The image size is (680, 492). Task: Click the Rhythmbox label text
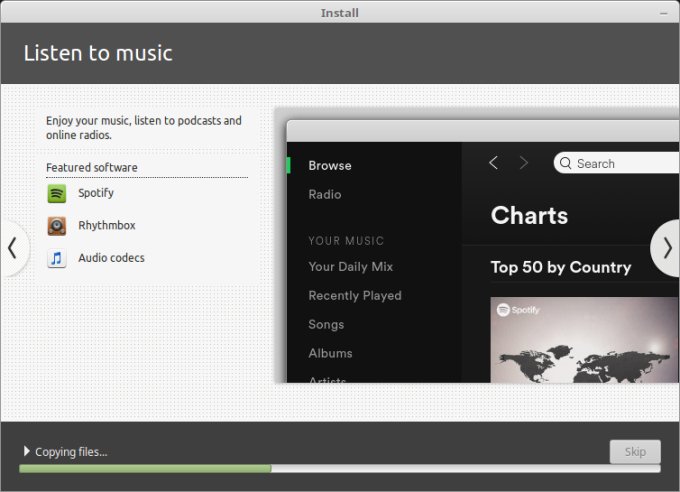107,226
